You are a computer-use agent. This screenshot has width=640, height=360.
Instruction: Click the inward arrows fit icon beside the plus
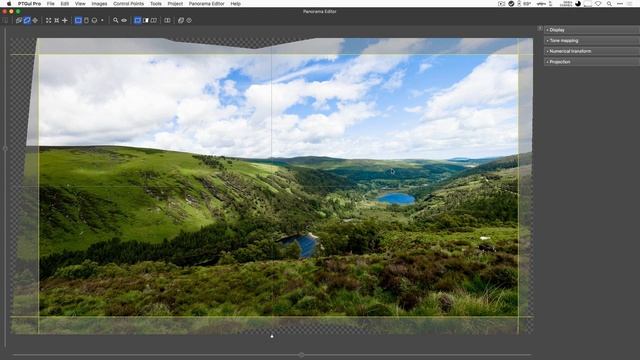(57, 20)
